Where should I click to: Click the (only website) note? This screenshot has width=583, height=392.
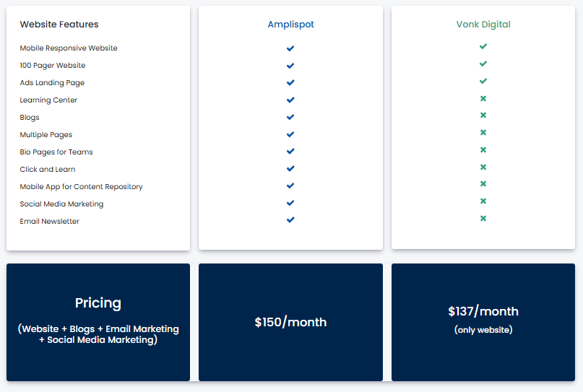(x=483, y=330)
